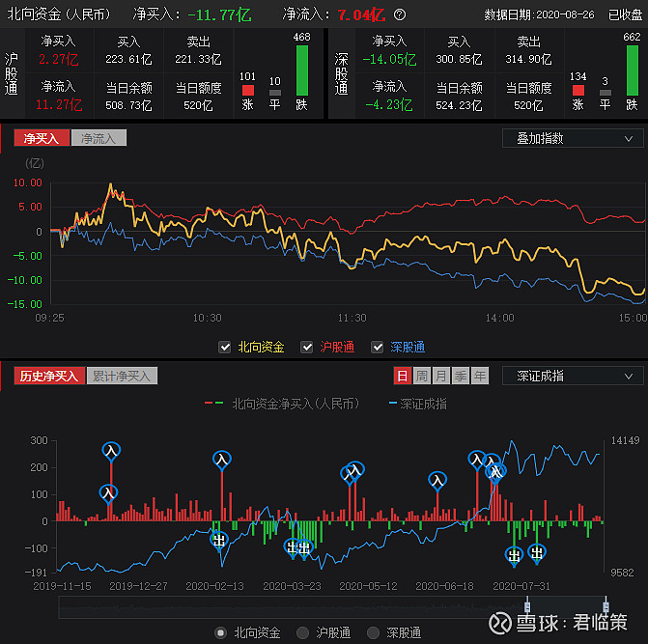Click the header 净买入 -11.77亿 value
648x644 pixels.
(219, 15)
